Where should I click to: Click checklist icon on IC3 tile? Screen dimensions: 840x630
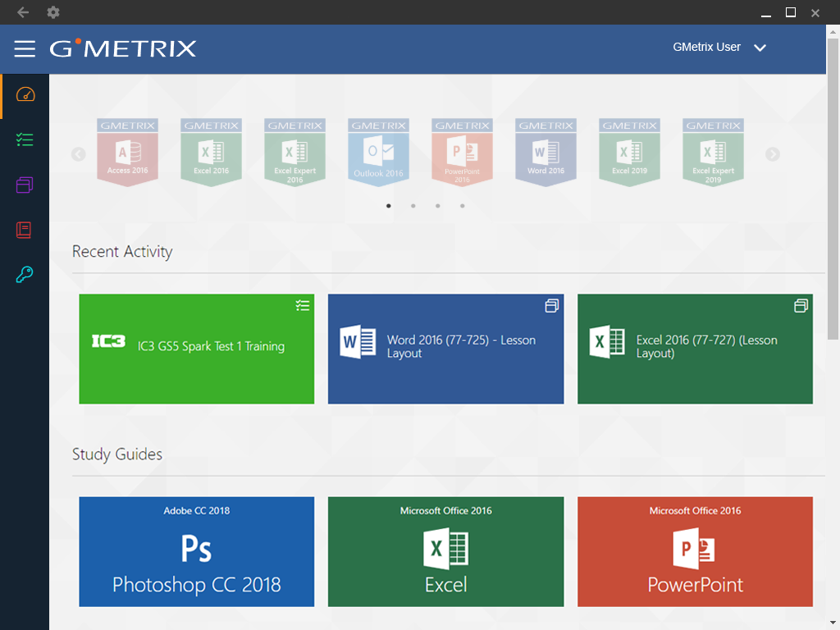coord(303,305)
